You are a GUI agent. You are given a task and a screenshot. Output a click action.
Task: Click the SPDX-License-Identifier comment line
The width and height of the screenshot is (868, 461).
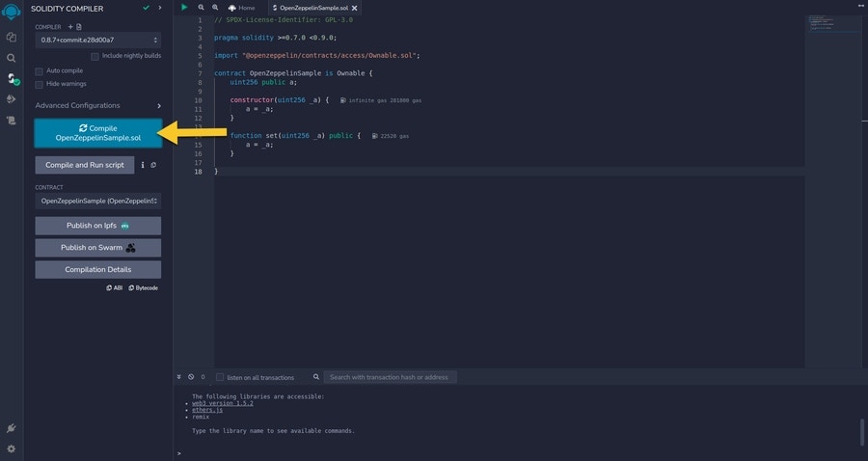pyautogui.click(x=284, y=20)
